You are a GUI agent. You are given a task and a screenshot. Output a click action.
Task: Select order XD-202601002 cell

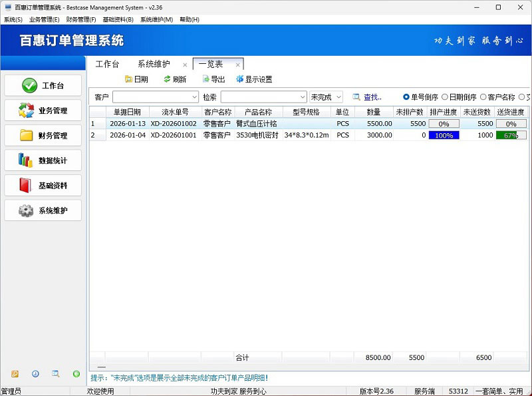175,124
